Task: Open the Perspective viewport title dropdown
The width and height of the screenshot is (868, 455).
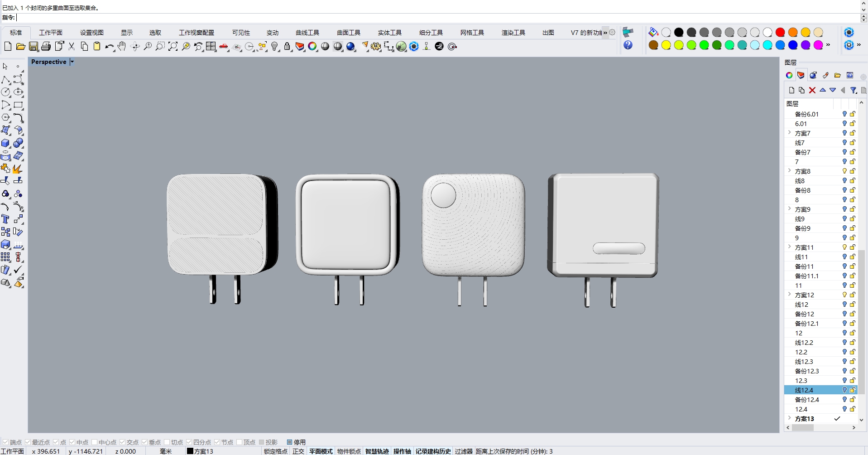Action: [72, 62]
